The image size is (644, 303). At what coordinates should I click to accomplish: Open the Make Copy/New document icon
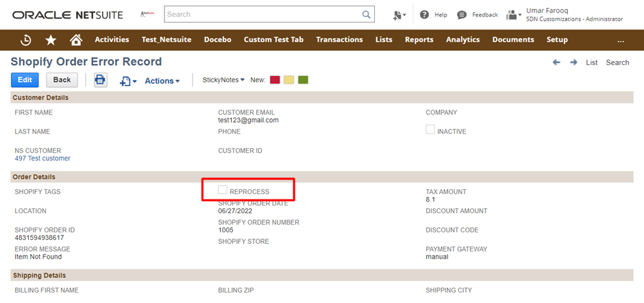[127, 81]
